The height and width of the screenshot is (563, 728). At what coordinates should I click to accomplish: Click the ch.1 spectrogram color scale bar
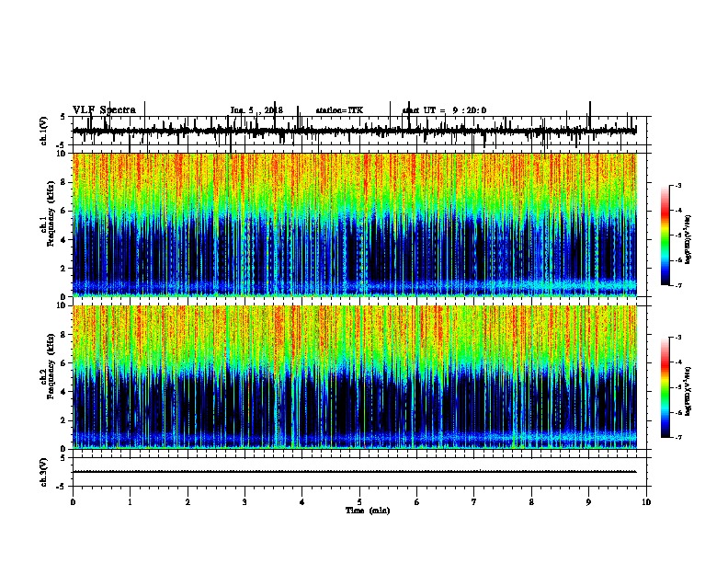coord(665,236)
